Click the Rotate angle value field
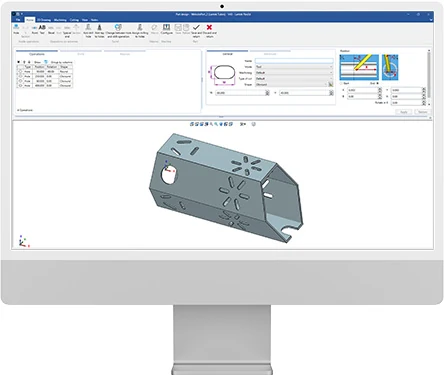This screenshot has width=444, height=375. click(406, 103)
